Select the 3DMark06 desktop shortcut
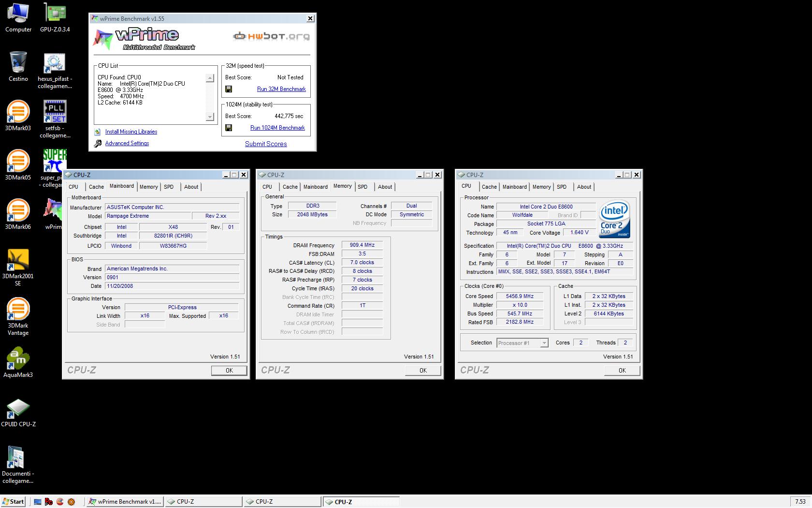The width and height of the screenshot is (812, 508). click(x=18, y=215)
